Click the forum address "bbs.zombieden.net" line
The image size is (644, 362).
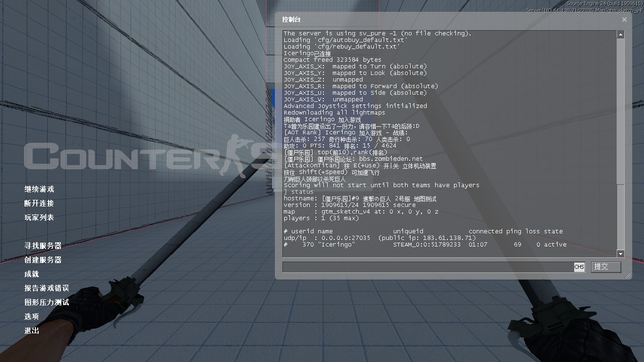(353, 159)
